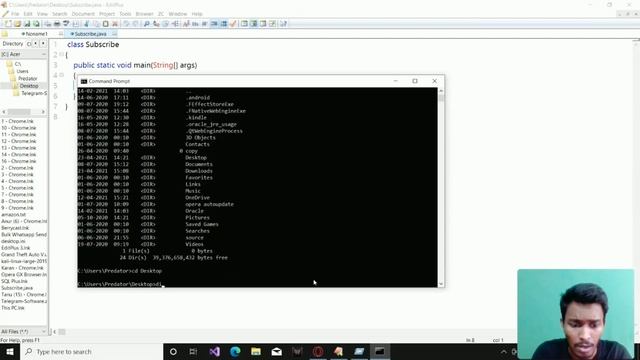
Task: Open Visual Studio from the taskbar
Action: (215, 351)
